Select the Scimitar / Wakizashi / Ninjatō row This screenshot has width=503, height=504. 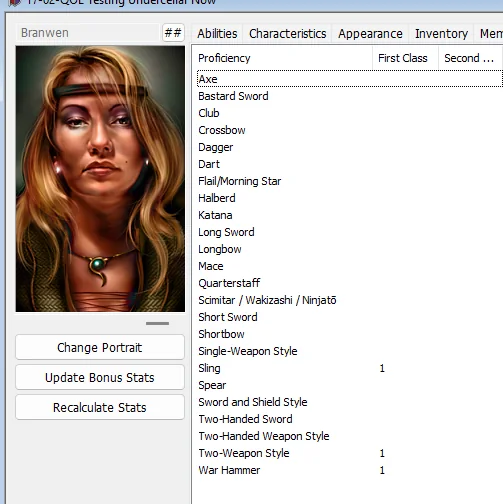[x=349, y=300]
